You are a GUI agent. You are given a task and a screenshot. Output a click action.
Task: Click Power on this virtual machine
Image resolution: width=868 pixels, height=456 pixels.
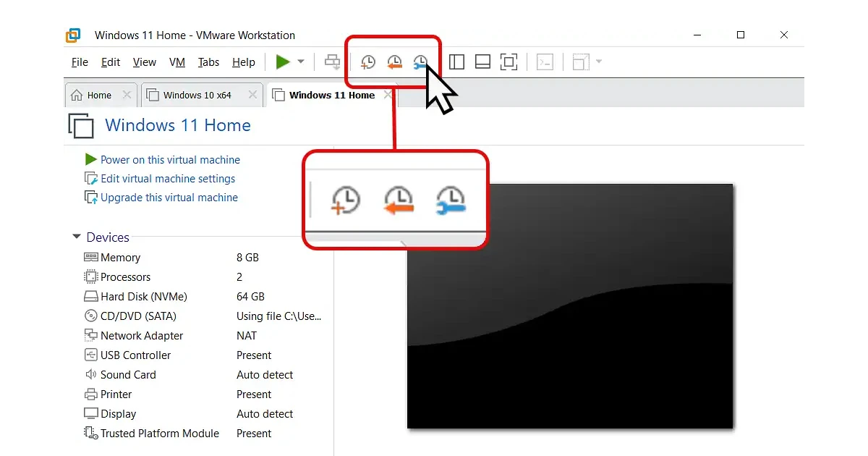pyautogui.click(x=168, y=159)
